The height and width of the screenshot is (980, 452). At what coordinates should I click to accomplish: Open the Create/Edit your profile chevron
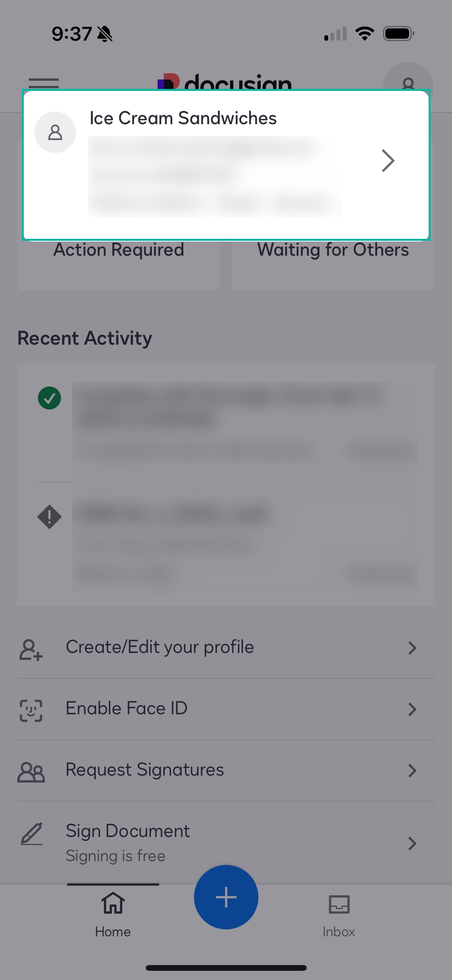[x=412, y=648]
